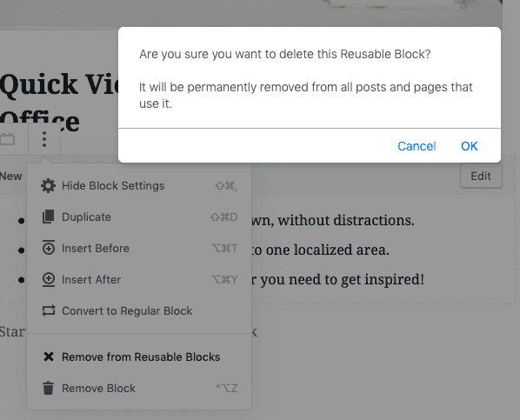Select Hide Block Settings menu item
The image size is (520, 420).
[x=139, y=186]
